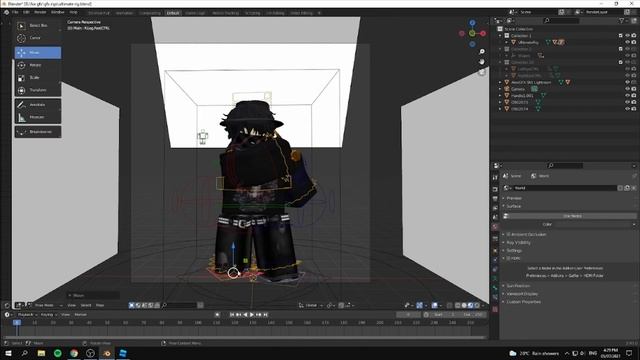Image resolution: width=640 pixels, height=360 pixels.
Task: Open Spotify from the taskbar
Action: pyautogui.click(x=58, y=353)
